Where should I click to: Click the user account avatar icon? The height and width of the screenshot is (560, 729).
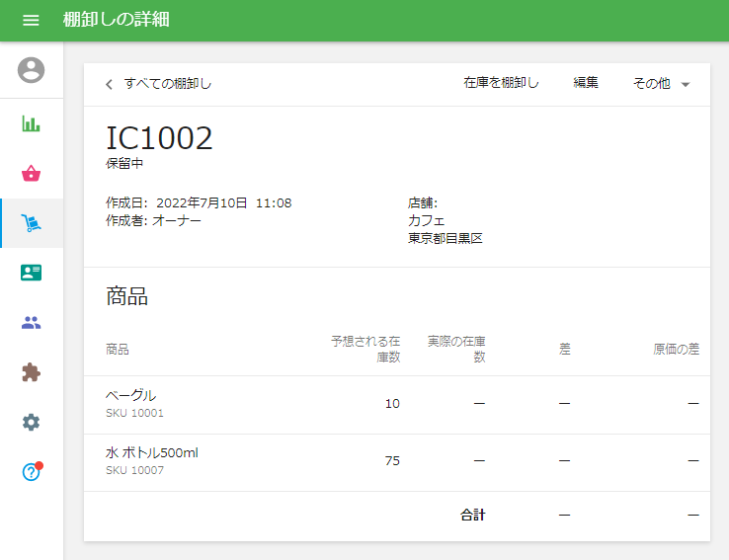(32, 70)
